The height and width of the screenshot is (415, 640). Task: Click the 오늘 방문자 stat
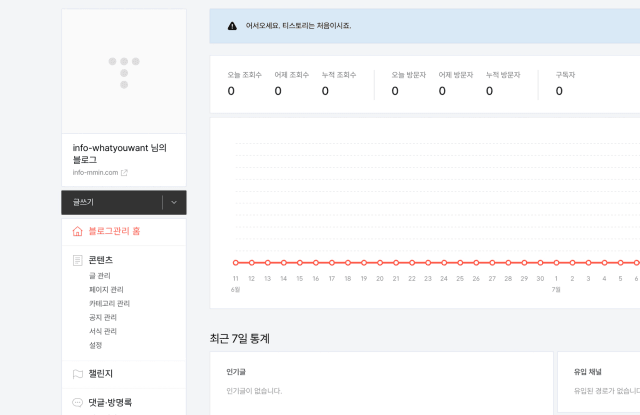click(409, 84)
